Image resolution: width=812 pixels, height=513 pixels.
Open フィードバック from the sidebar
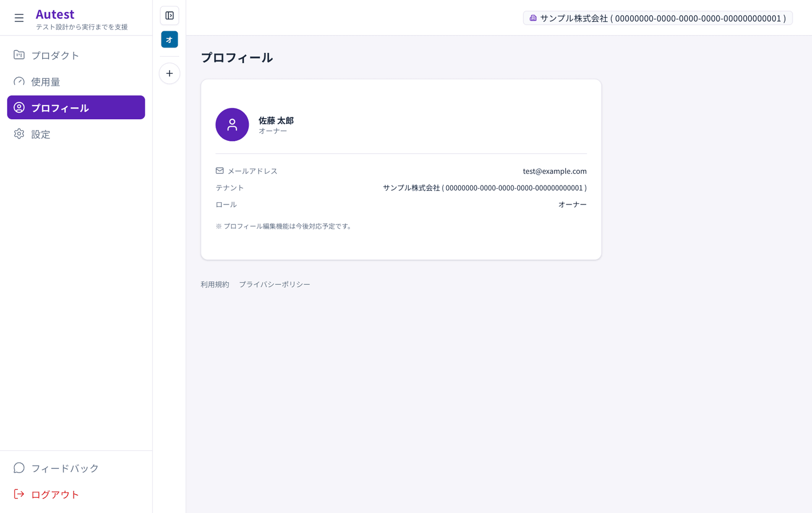76,468
